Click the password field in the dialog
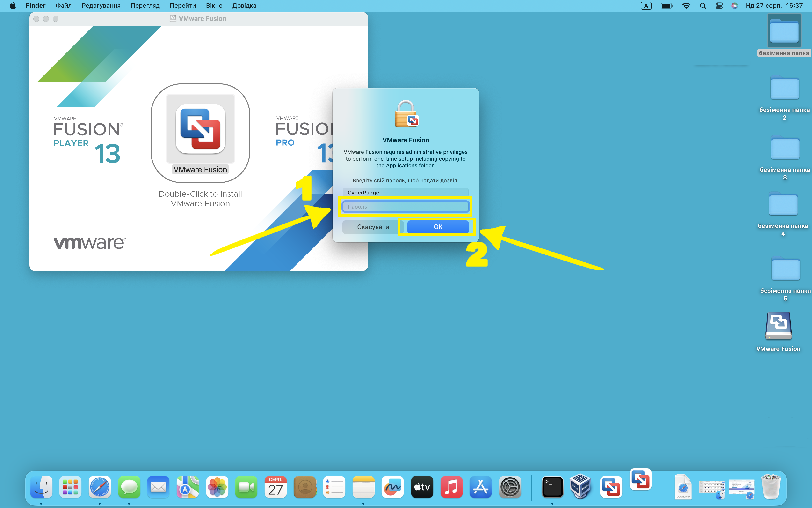The width and height of the screenshot is (812, 508). pos(405,207)
